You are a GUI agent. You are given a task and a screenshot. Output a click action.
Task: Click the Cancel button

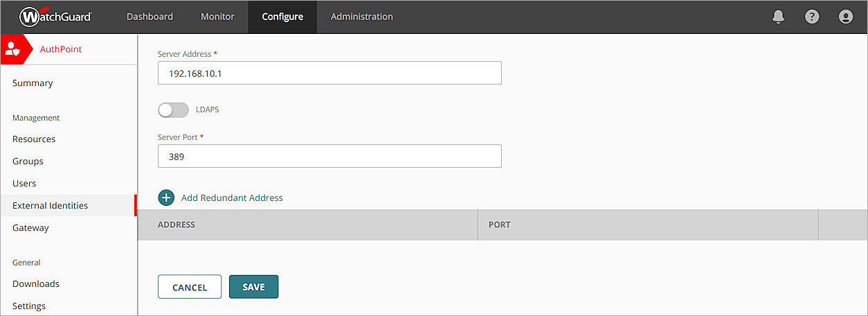pos(190,287)
